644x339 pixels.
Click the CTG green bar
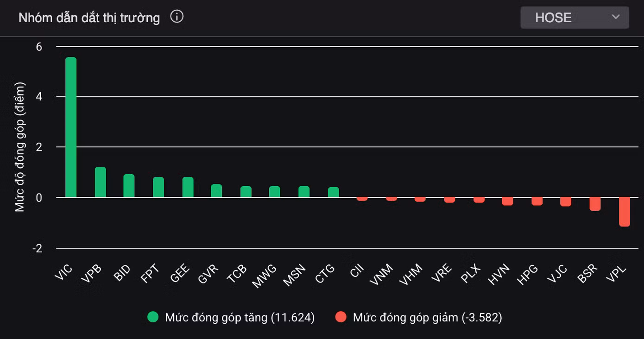point(334,192)
